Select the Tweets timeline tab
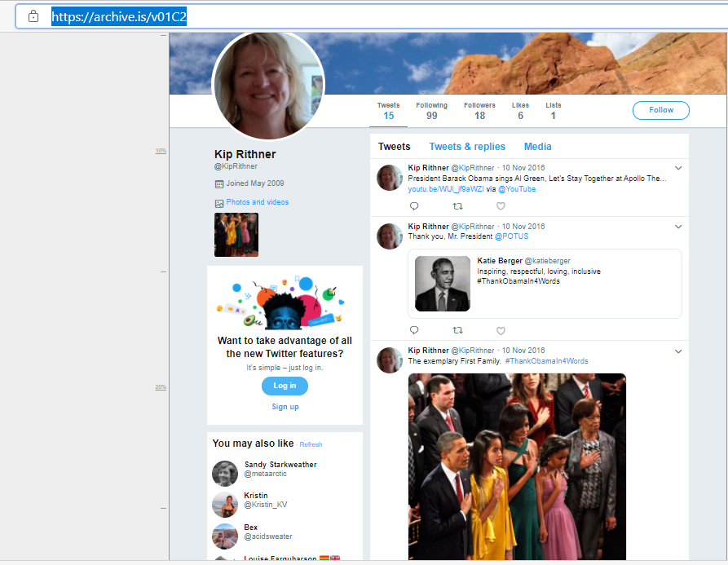The height and width of the screenshot is (565, 728). (395, 147)
